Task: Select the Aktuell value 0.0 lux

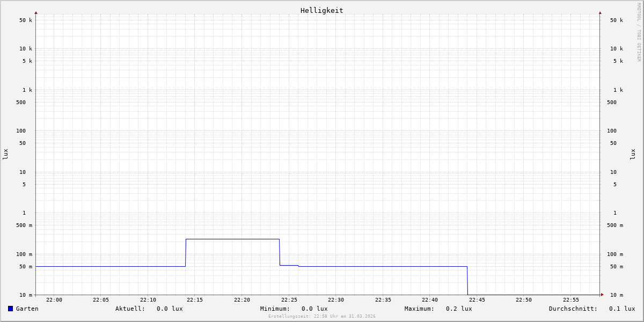Action: point(170,309)
